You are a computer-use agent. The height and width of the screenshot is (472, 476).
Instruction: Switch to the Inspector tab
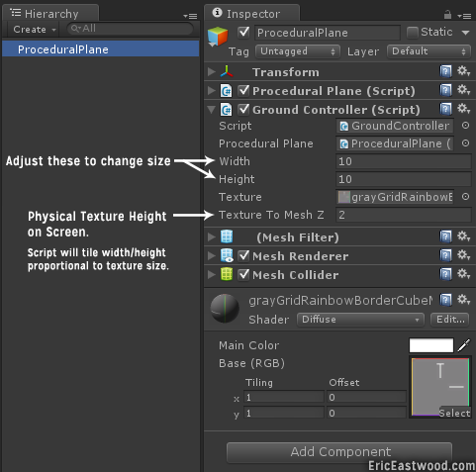252,14
